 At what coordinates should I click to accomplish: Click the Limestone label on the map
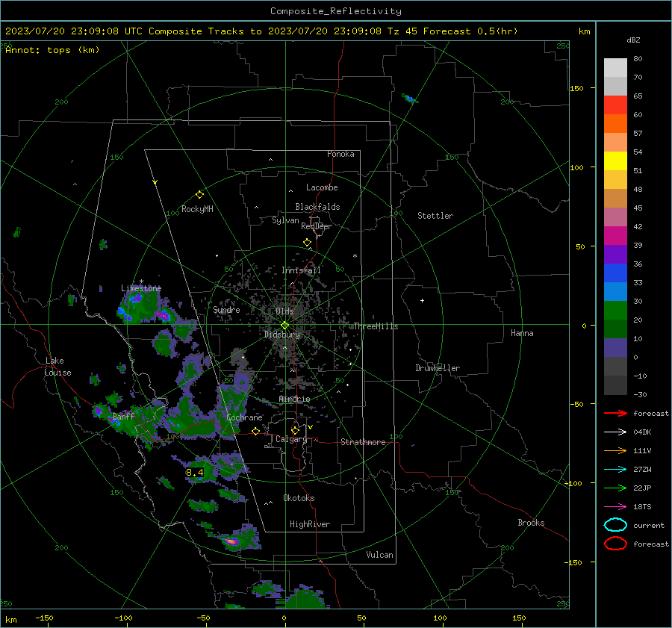(x=141, y=288)
